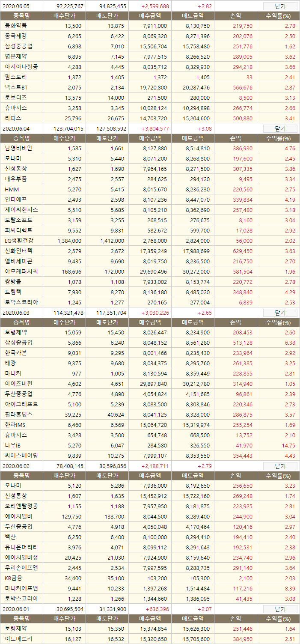Click stock name KB금융
Image resolution: width=300 pixels, height=644 pixels.
pyautogui.click(x=13, y=578)
